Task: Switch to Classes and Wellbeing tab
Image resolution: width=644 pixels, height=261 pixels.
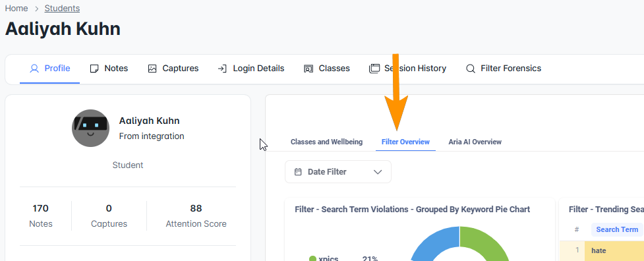Action: coord(326,142)
